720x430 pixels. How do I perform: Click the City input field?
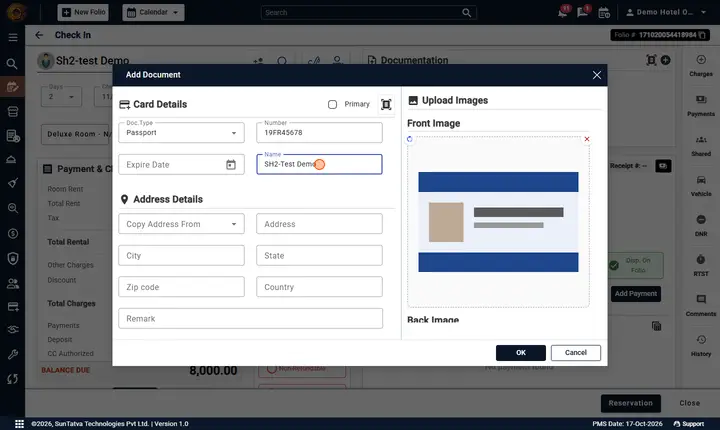[x=181, y=255]
